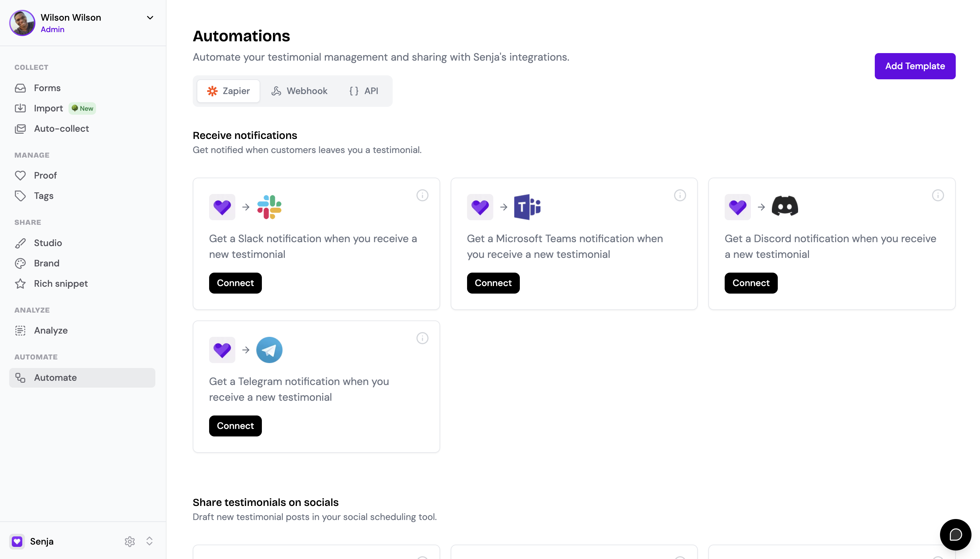
Task: Connect the Telegram notification integration
Action: (235, 426)
